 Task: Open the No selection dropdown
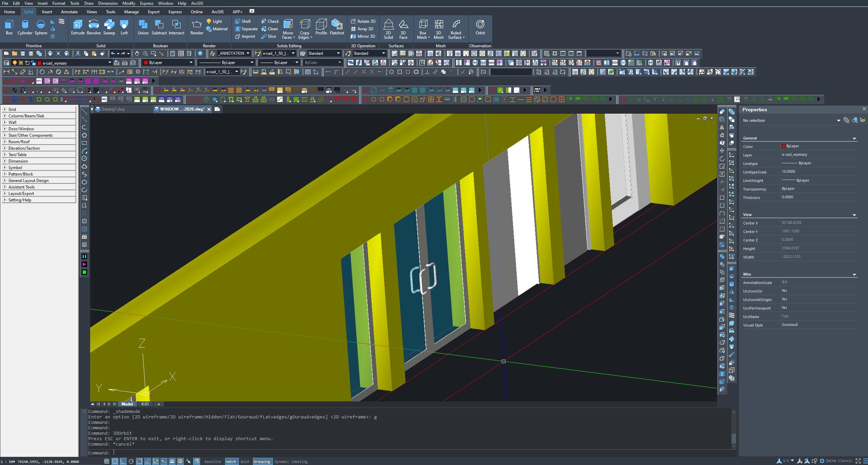coord(838,120)
